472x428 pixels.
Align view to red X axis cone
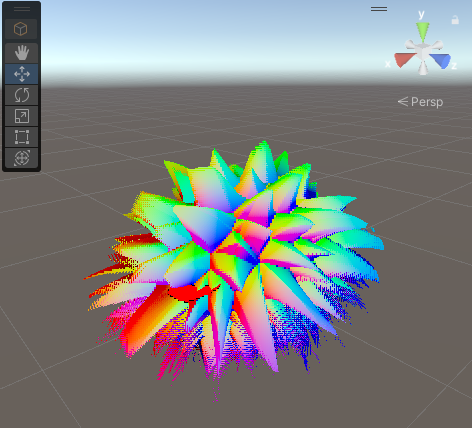[x=404, y=59]
